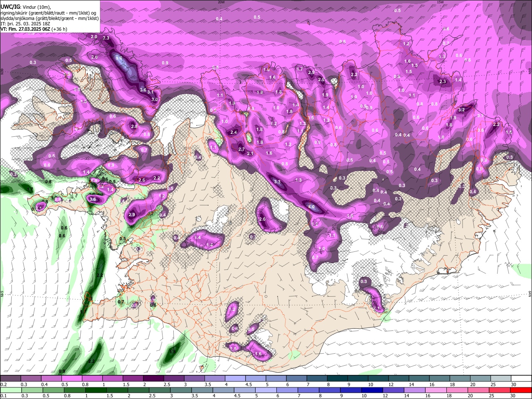Click the white 30 swatch in snow legend
The image size is (532, 399).
tap(521, 379)
